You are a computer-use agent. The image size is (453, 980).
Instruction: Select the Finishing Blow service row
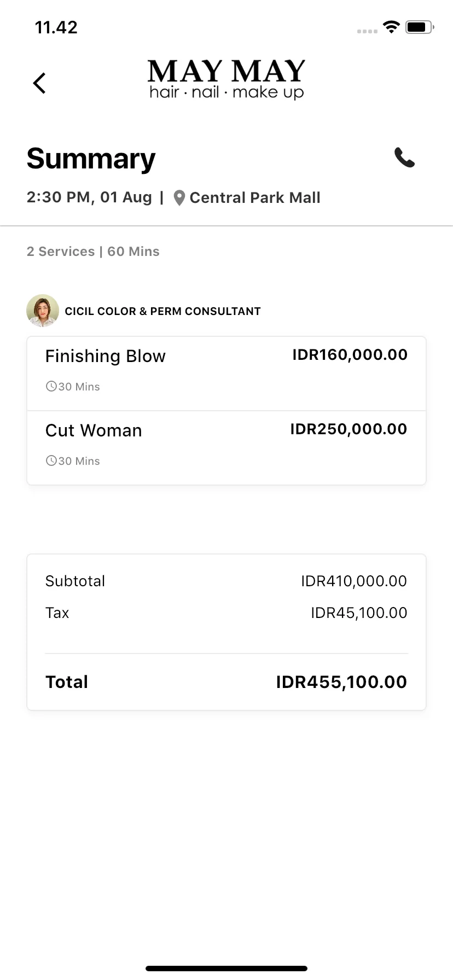(x=226, y=374)
